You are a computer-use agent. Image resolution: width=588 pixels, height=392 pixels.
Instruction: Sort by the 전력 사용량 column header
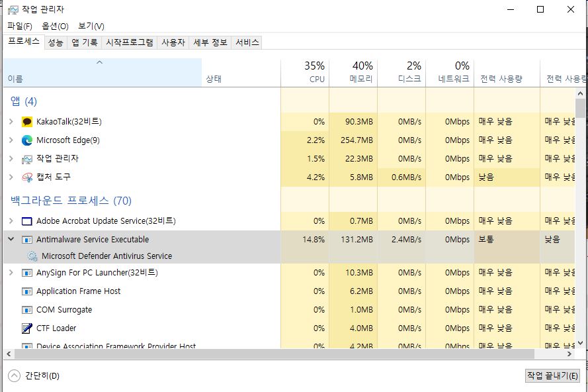507,73
